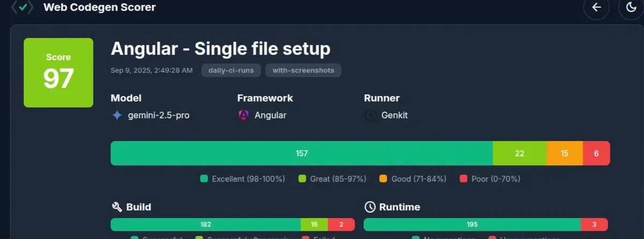Click the gemini-2.5-pro model name

point(159,115)
